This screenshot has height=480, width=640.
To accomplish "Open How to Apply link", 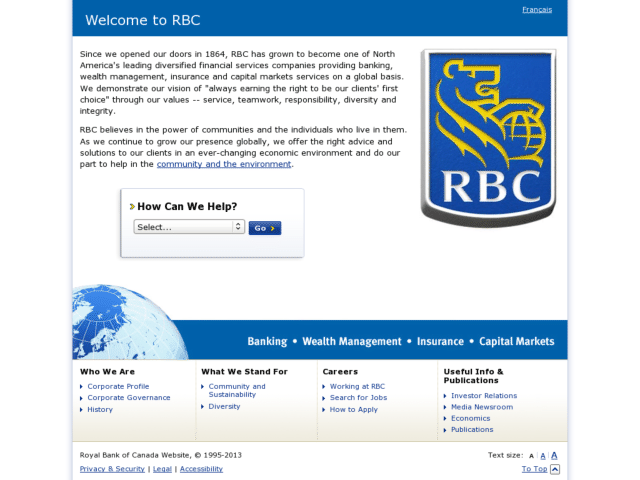I will pos(353,409).
